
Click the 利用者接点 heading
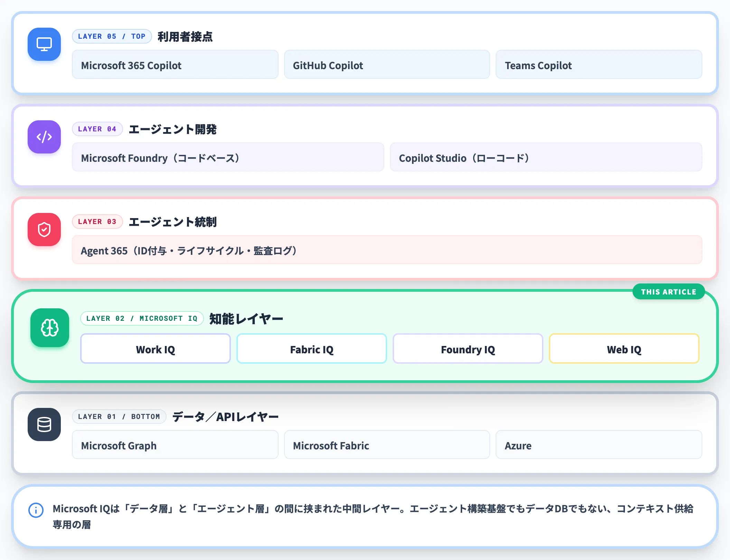click(x=185, y=37)
